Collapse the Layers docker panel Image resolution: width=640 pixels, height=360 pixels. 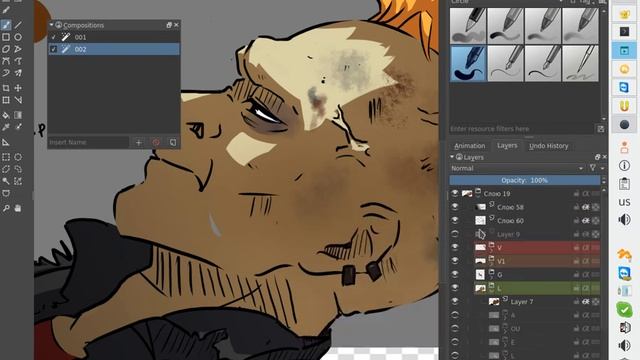click(x=452, y=157)
